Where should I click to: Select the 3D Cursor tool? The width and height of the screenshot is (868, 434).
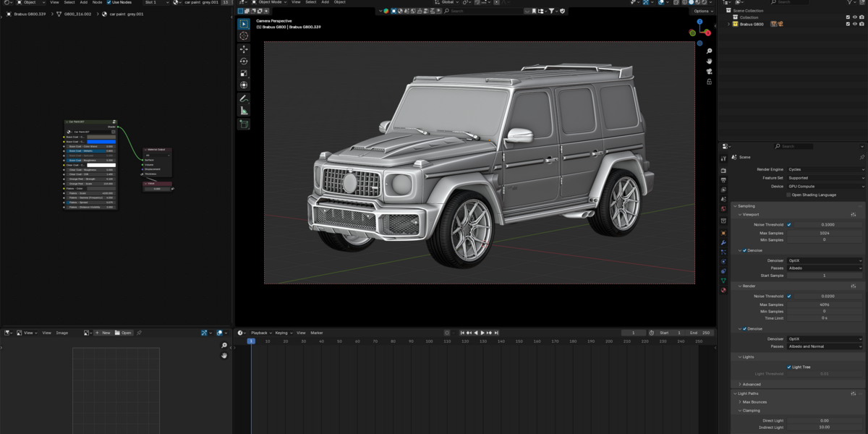[x=244, y=36]
